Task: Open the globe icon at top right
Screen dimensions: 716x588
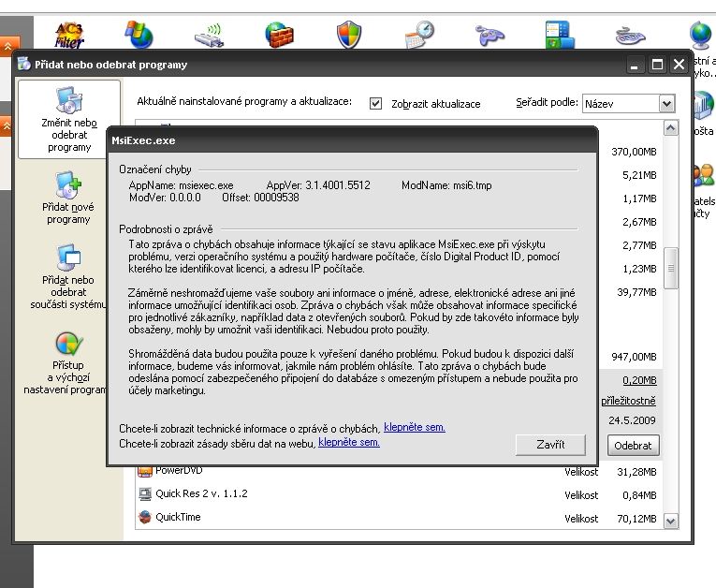Action: (x=702, y=35)
